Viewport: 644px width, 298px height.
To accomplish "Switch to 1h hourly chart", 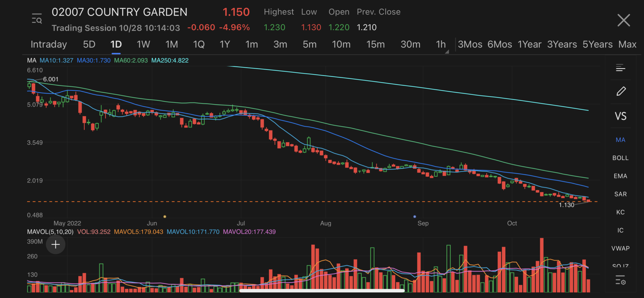I will click(441, 44).
